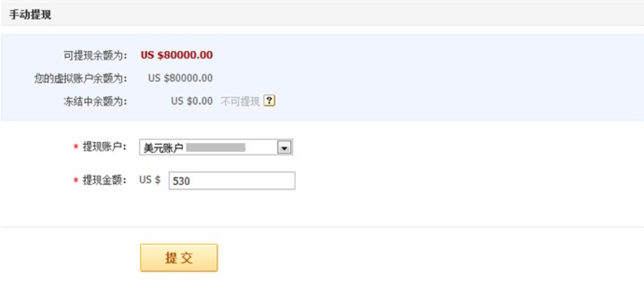Click the 提现金额 field label
This screenshot has height=282, width=644.
pos(104,181)
